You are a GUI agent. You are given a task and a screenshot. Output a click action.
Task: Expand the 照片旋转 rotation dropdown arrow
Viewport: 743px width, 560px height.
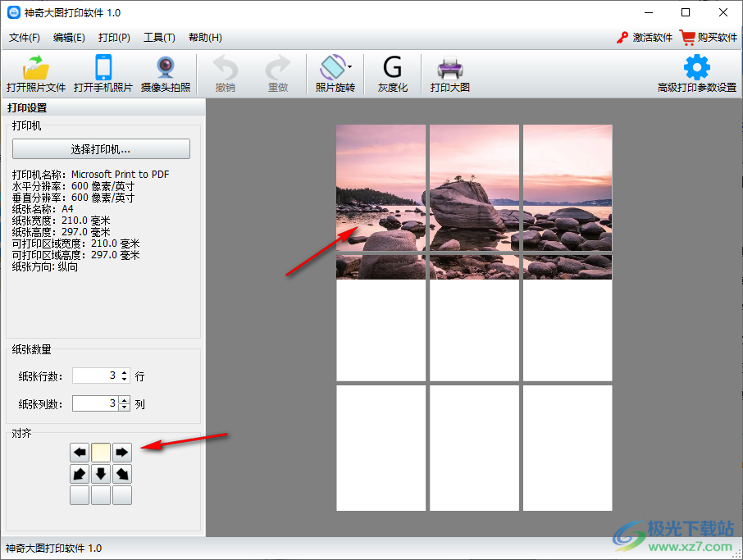click(350, 66)
